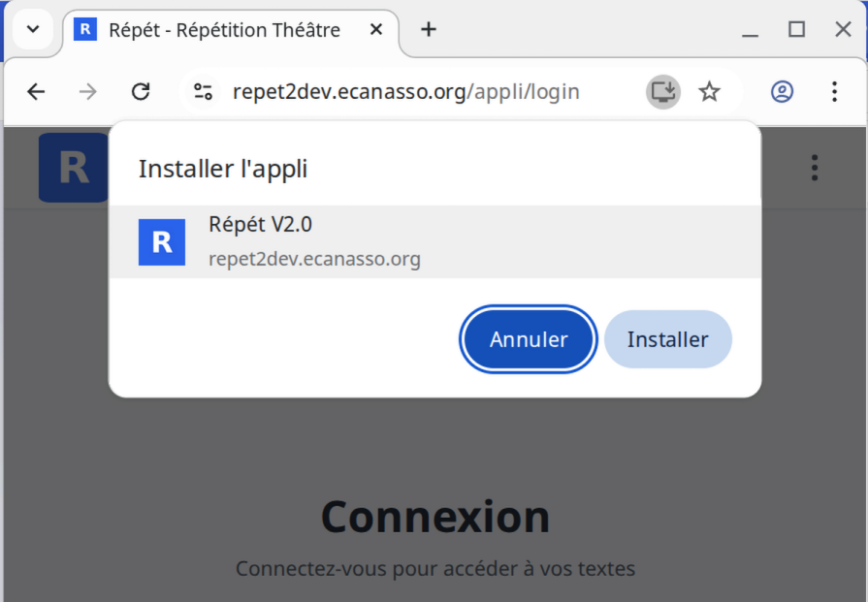
Task: Maximize the browser window
Action: click(x=796, y=29)
